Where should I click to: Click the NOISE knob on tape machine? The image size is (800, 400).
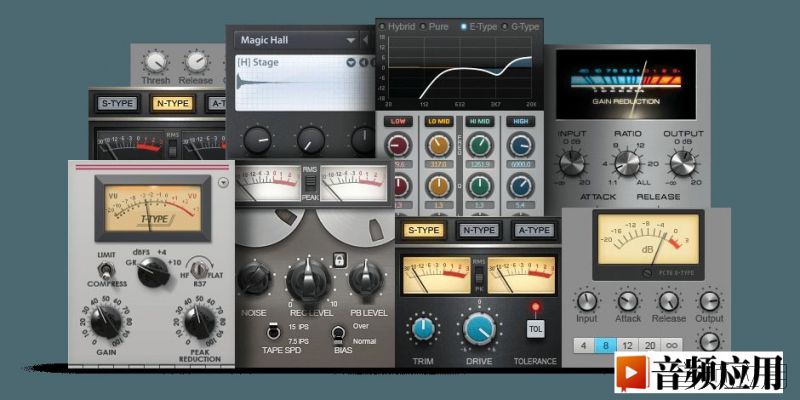click(255, 278)
